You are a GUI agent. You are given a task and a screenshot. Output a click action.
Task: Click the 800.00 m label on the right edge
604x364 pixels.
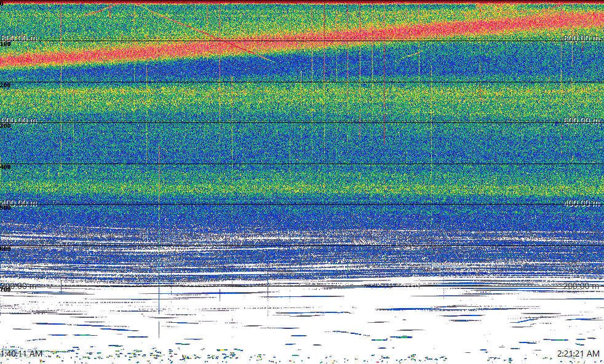point(582,38)
